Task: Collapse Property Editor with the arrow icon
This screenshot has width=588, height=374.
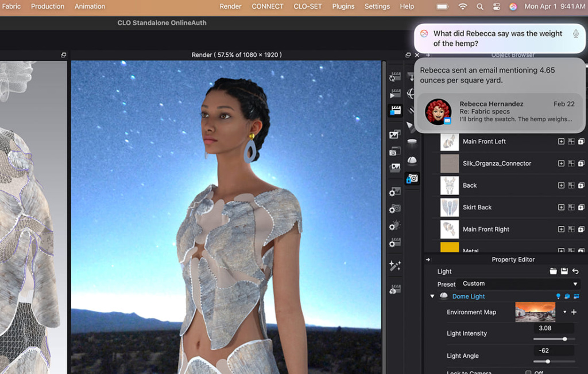Action: (428, 259)
